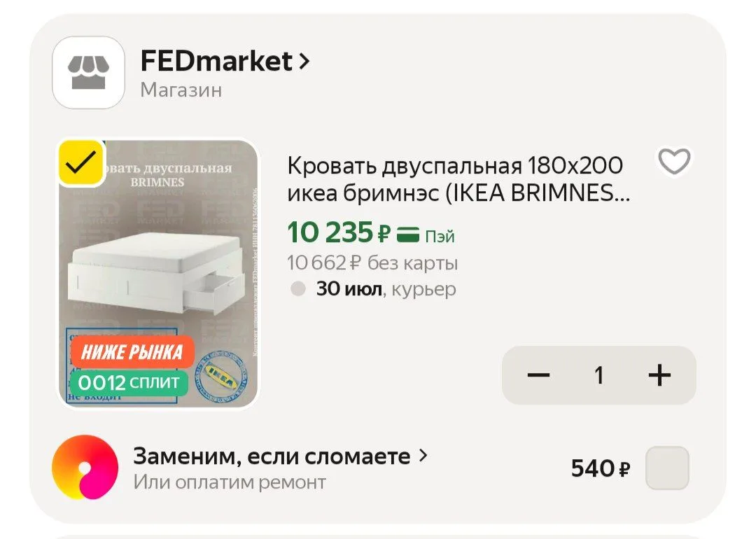Decrease quantity with the minus button

coord(538,375)
